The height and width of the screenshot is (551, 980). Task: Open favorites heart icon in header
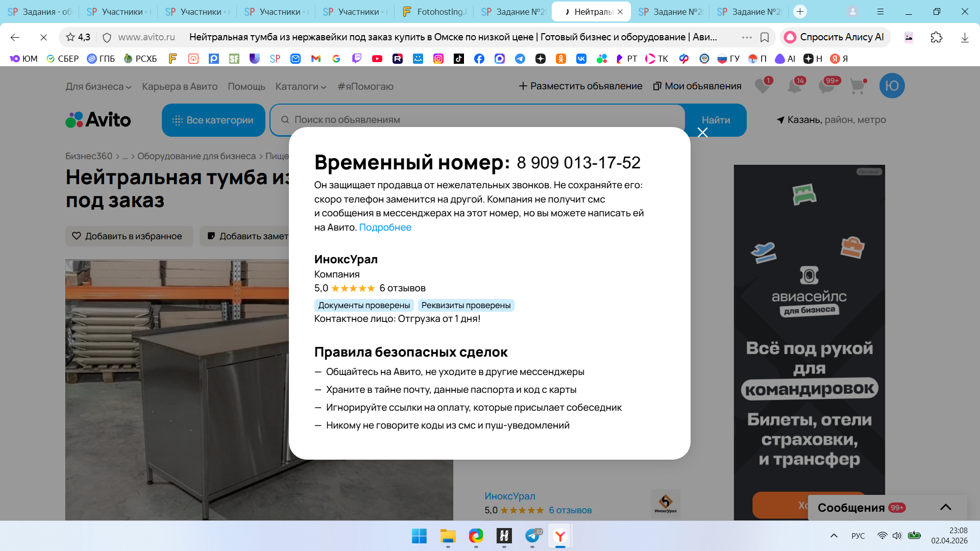tap(763, 86)
